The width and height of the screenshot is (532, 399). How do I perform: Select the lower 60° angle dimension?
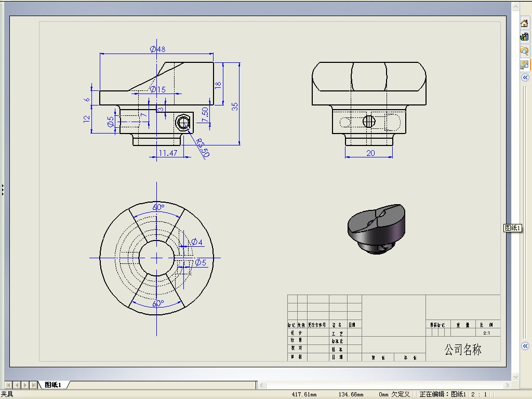coord(158,303)
